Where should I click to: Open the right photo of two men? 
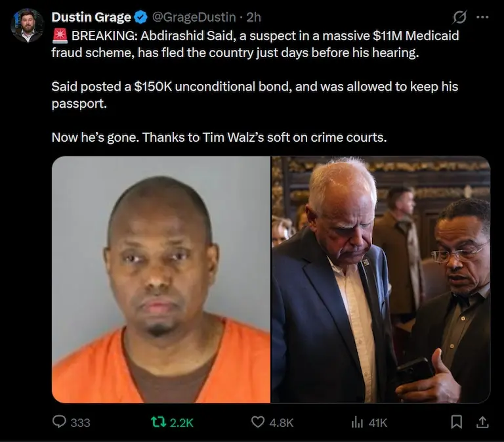tap(381, 280)
